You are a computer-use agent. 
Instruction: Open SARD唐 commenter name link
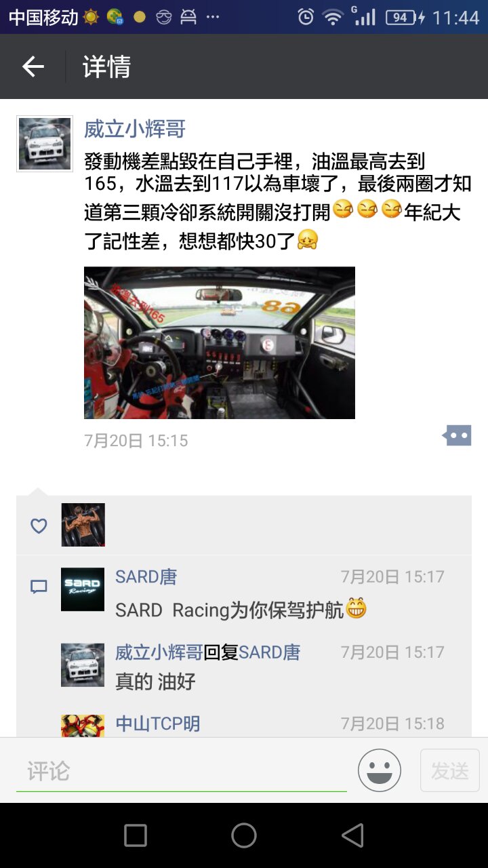click(x=146, y=577)
